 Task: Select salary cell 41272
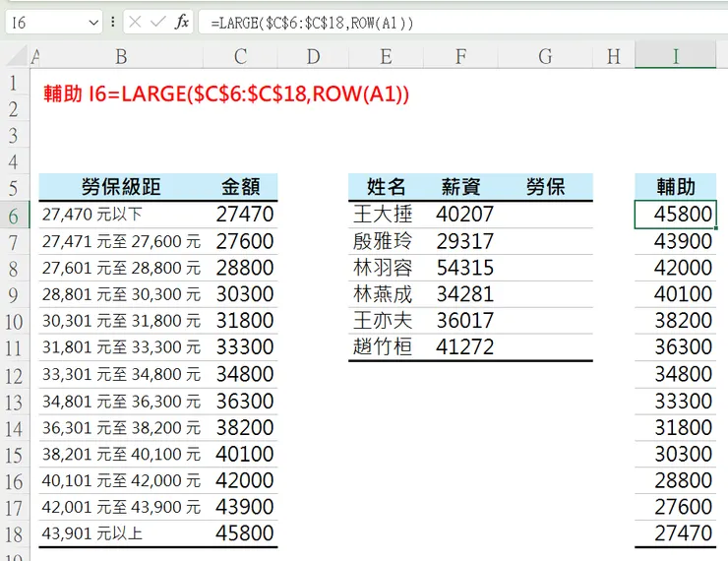[460, 347]
